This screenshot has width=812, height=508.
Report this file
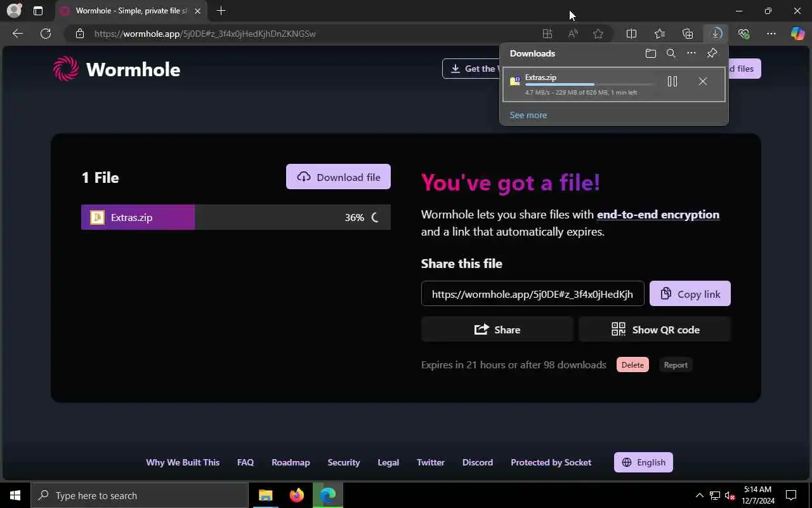(x=676, y=364)
